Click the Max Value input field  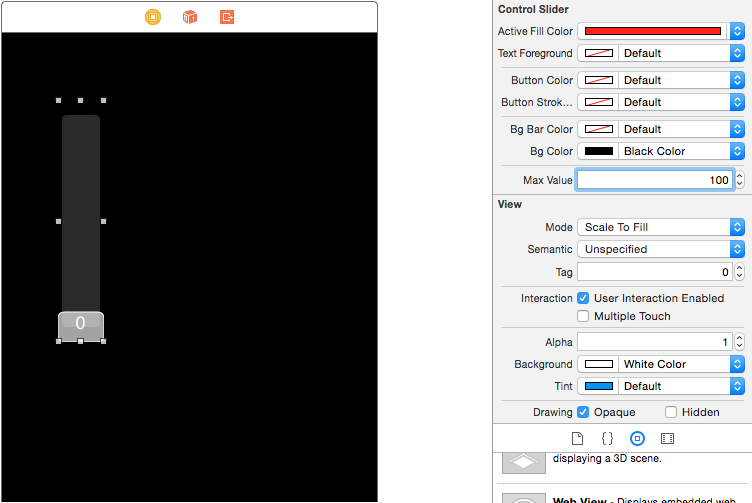point(655,180)
